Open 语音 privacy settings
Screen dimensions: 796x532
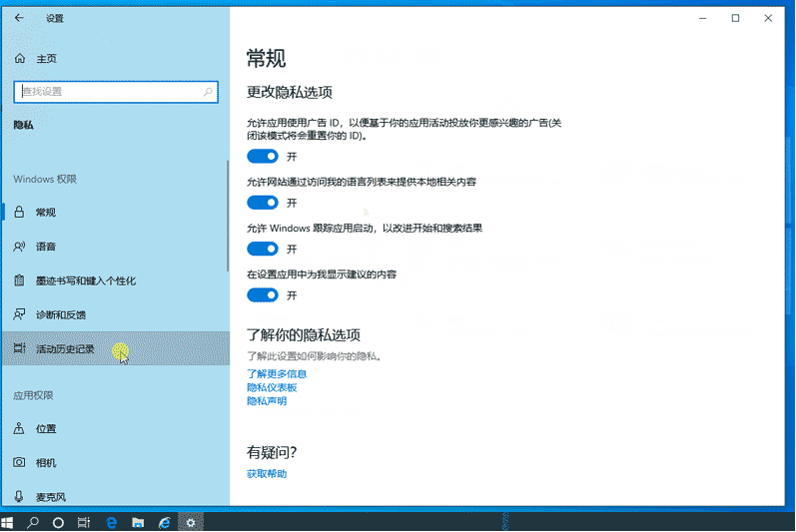116,247
